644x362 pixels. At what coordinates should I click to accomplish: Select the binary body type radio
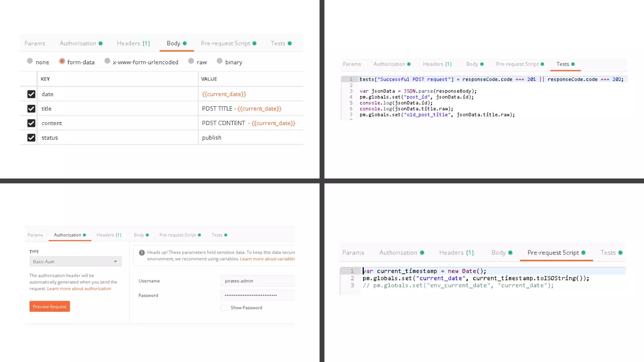pyautogui.click(x=219, y=61)
